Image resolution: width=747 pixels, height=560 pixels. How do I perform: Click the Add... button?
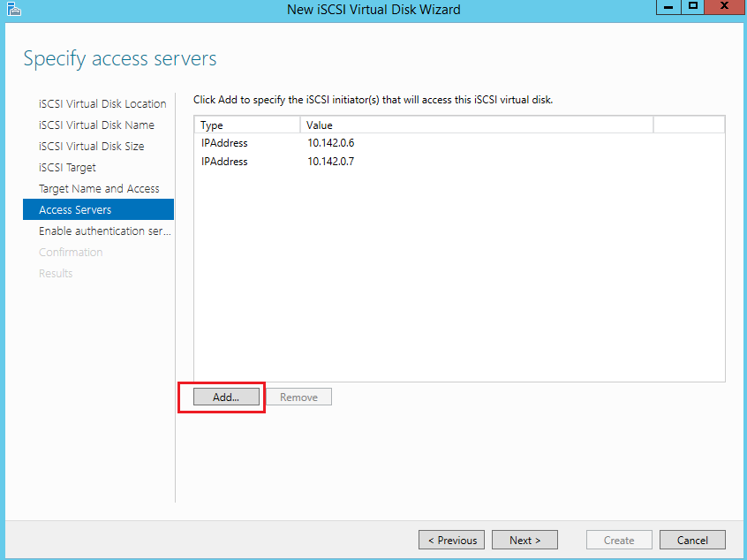(226, 397)
